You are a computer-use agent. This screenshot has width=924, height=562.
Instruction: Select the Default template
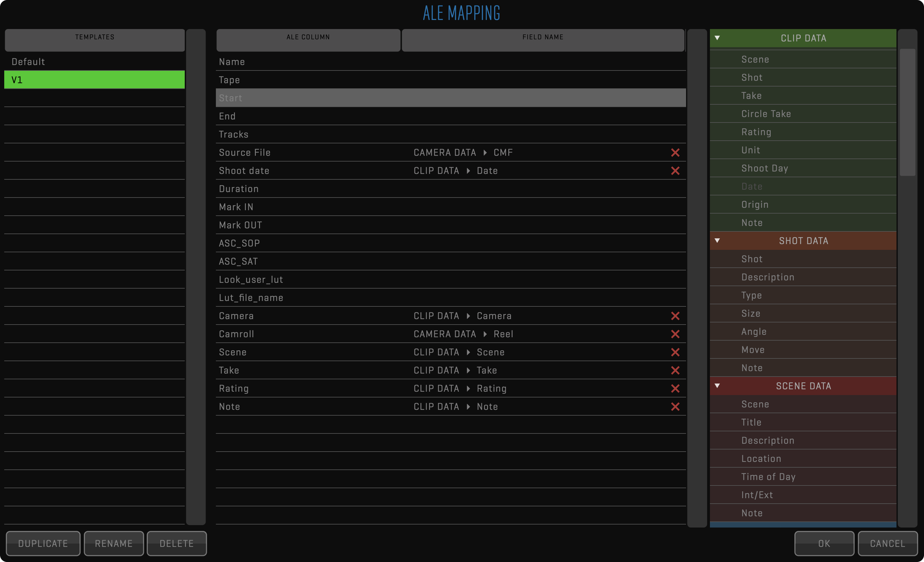[94, 61]
